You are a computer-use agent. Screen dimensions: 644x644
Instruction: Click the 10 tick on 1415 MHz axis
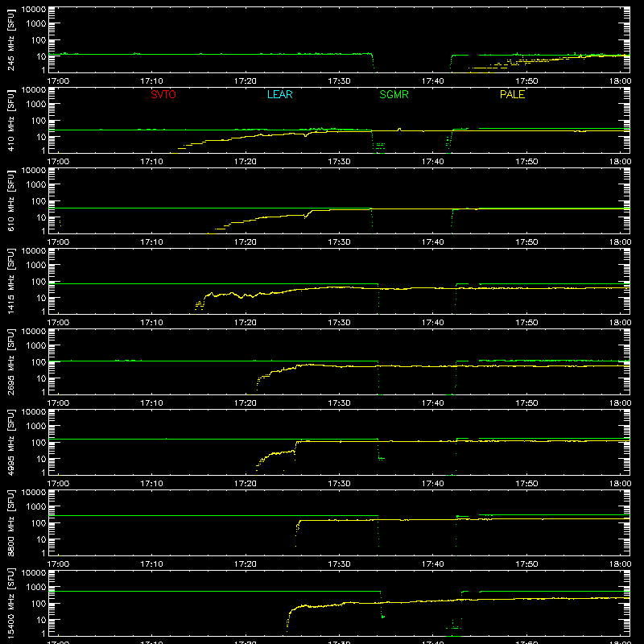pyautogui.click(x=41, y=298)
